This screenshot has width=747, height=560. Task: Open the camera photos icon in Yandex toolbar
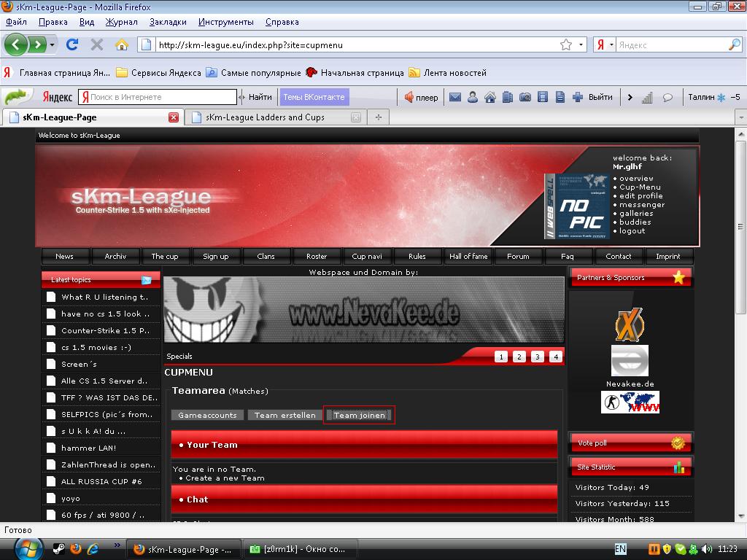(x=525, y=97)
